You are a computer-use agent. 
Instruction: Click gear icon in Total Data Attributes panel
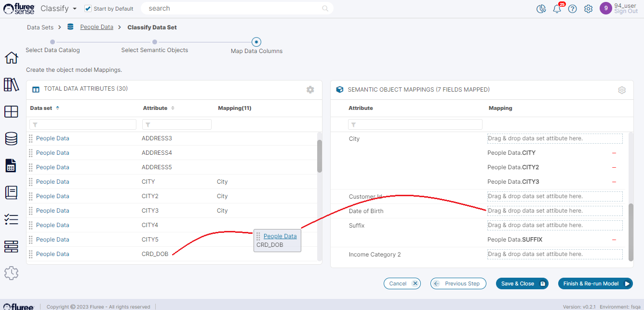tap(310, 90)
